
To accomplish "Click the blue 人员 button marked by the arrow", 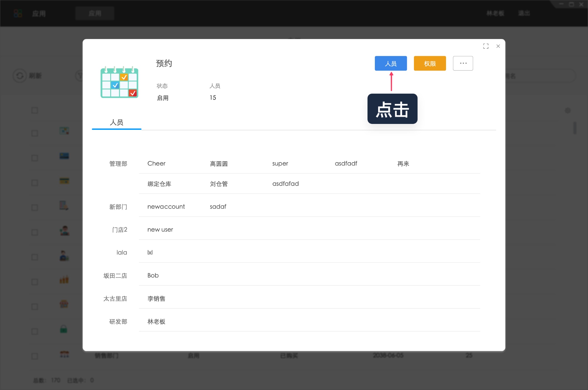I will pos(391,63).
